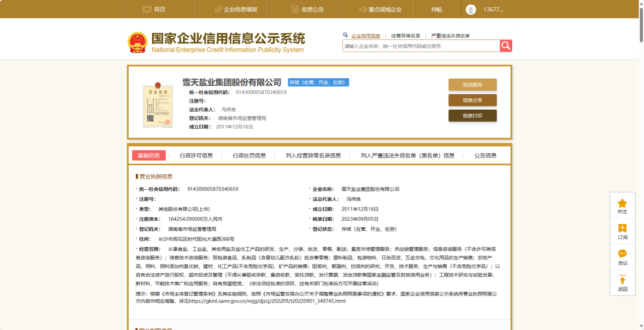
Task: Click the gkml.samr.gov.cn URL text
Action: [x=266, y=301]
